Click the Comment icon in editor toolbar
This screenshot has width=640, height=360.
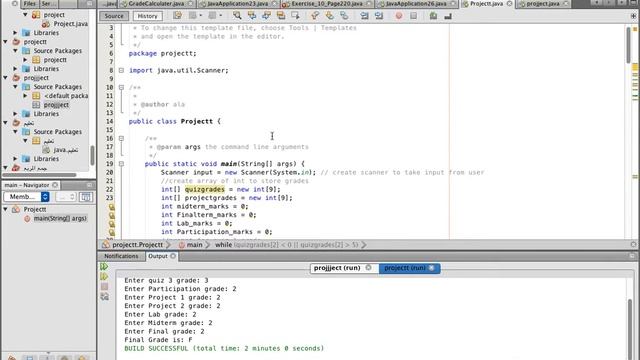pyautogui.click(x=433, y=16)
